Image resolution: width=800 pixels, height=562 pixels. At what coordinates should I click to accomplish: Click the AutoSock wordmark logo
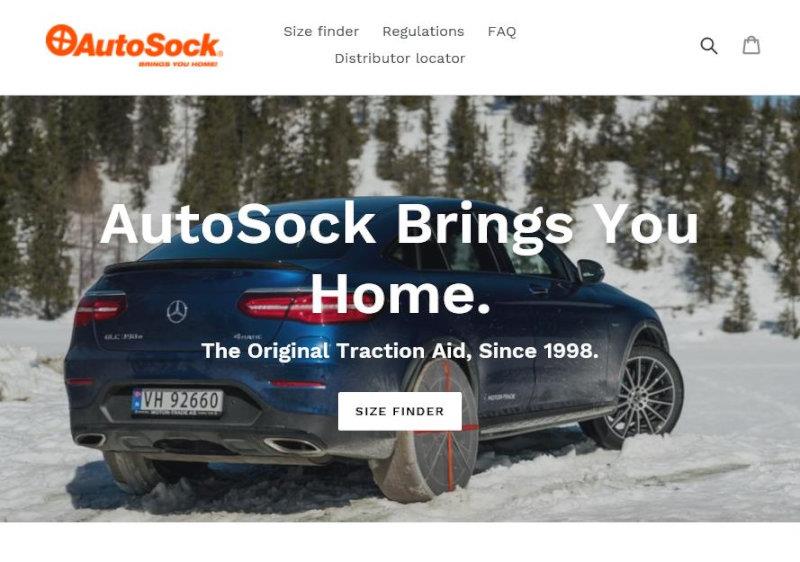pos(134,45)
